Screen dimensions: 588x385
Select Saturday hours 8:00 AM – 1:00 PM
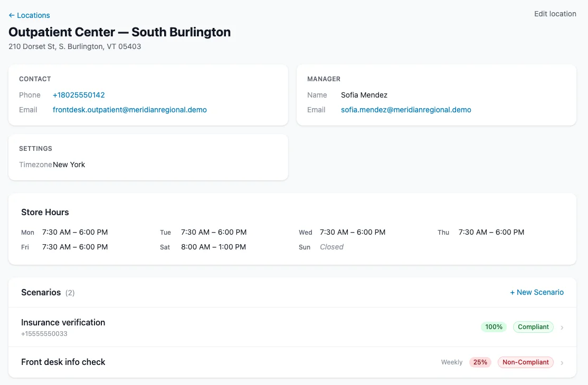[213, 247]
